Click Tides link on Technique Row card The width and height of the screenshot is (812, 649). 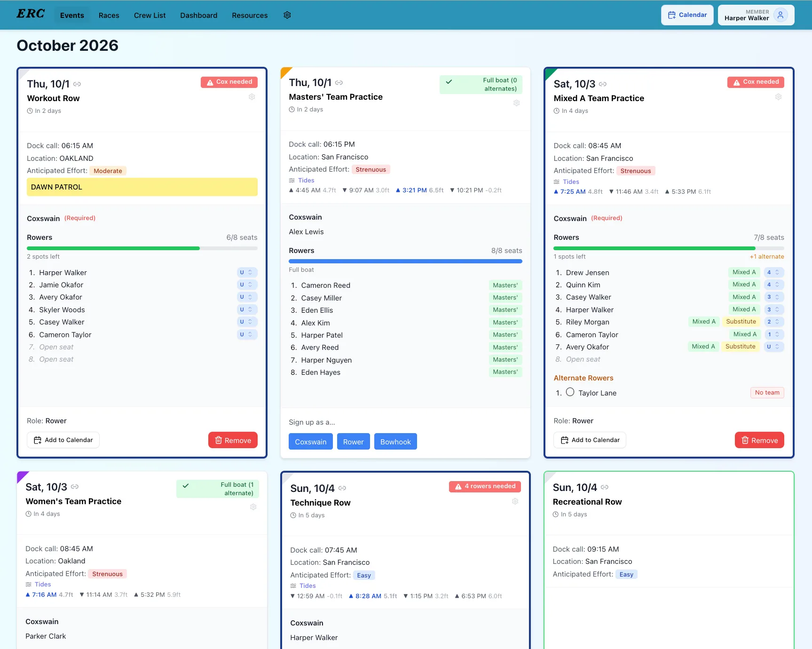click(303, 586)
